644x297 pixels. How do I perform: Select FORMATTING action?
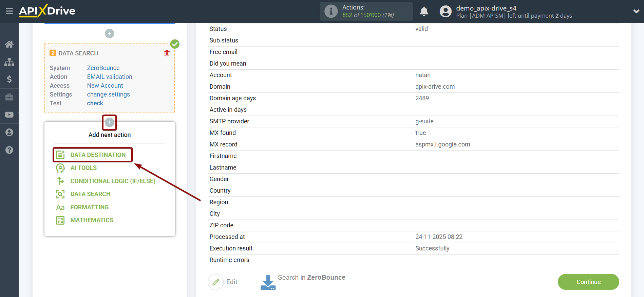point(90,207)
